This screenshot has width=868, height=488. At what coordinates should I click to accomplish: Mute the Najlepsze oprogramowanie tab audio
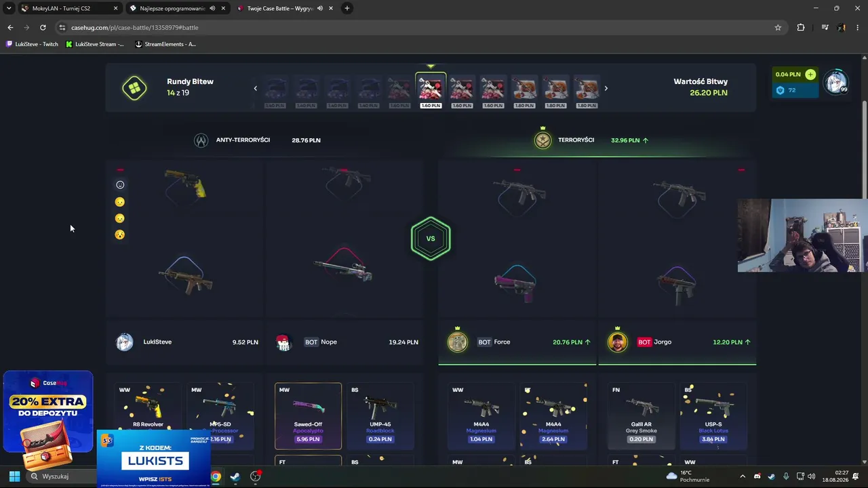coord(212,9)
